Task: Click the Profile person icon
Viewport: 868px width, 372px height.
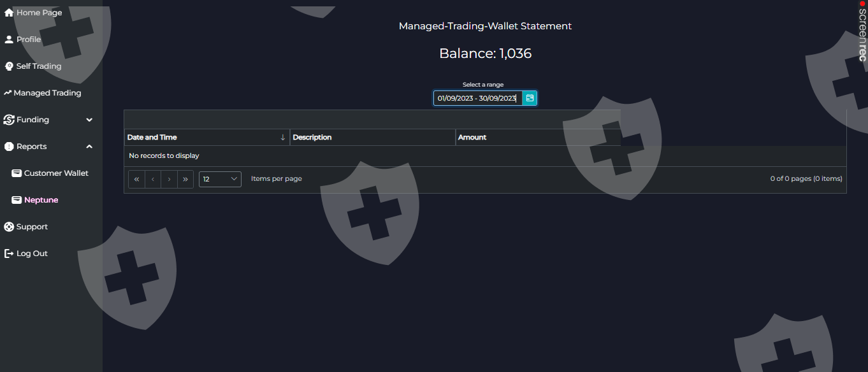Action: pyautogui.click(x=9, y=39)
